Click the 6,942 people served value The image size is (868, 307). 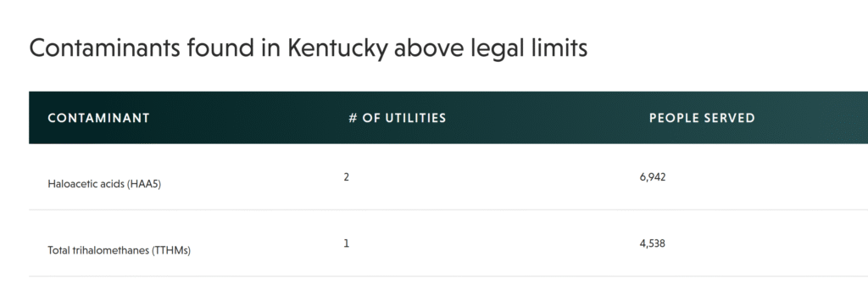coord(652,177)
